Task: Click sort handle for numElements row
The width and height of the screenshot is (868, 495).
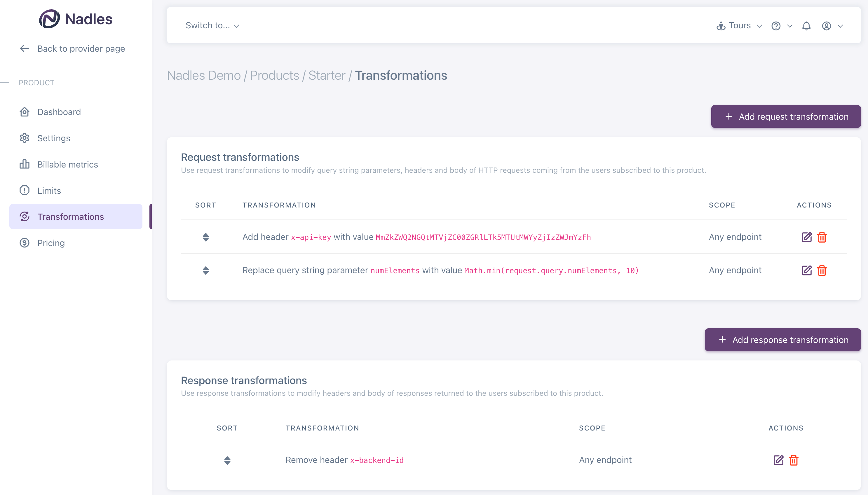Action: 205,270
